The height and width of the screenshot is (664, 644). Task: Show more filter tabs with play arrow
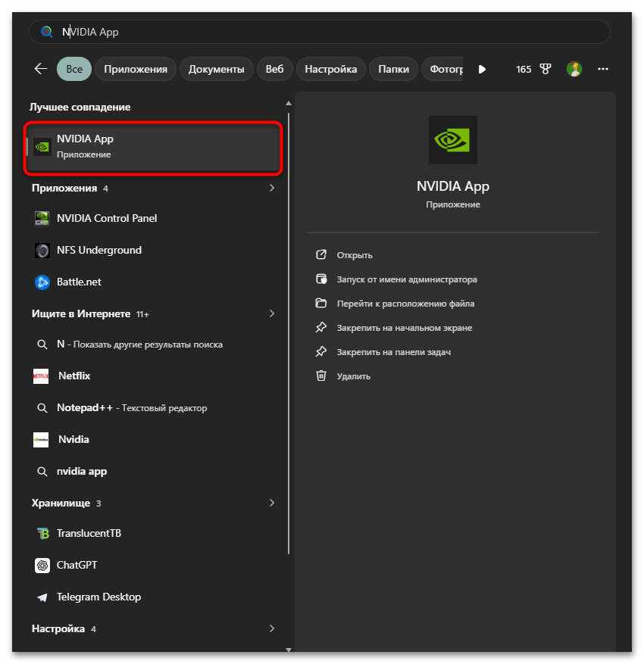tap(482, 69)
